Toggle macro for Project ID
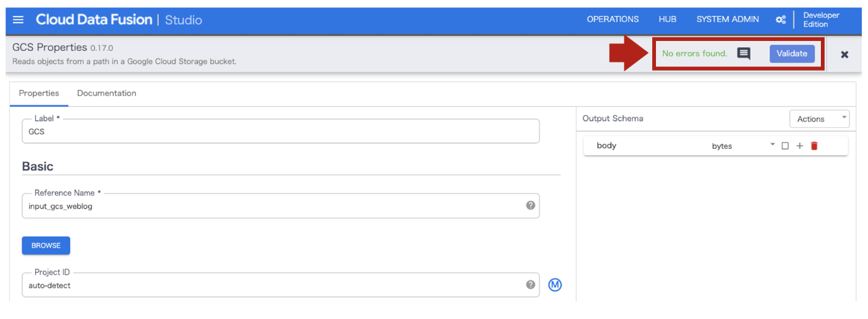 pos(555,285)
